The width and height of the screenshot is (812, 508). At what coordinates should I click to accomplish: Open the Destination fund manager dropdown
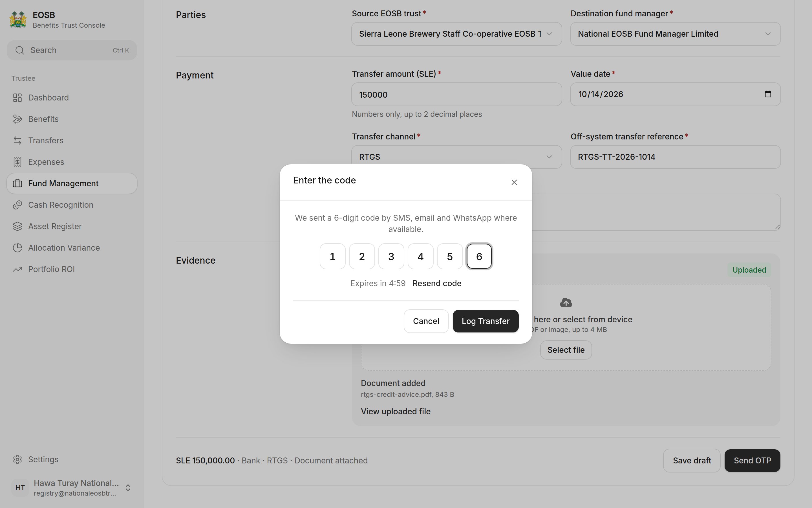[x=676, y=34]
